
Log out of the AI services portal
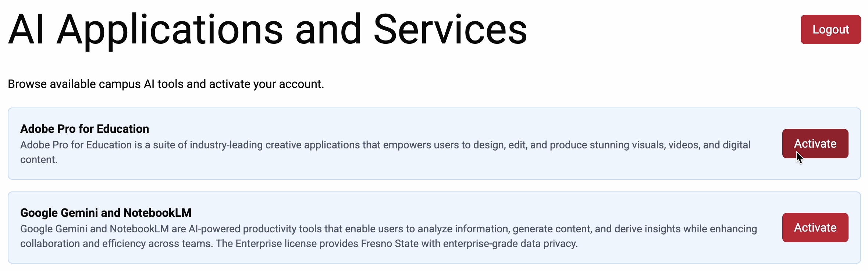[830, 29]
